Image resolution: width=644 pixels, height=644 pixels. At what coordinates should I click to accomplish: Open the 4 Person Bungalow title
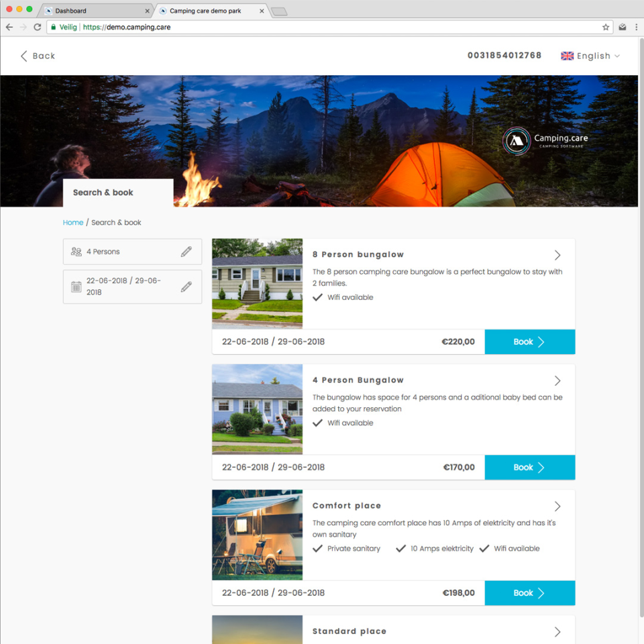pyautogui.click(x=358, y=380)
